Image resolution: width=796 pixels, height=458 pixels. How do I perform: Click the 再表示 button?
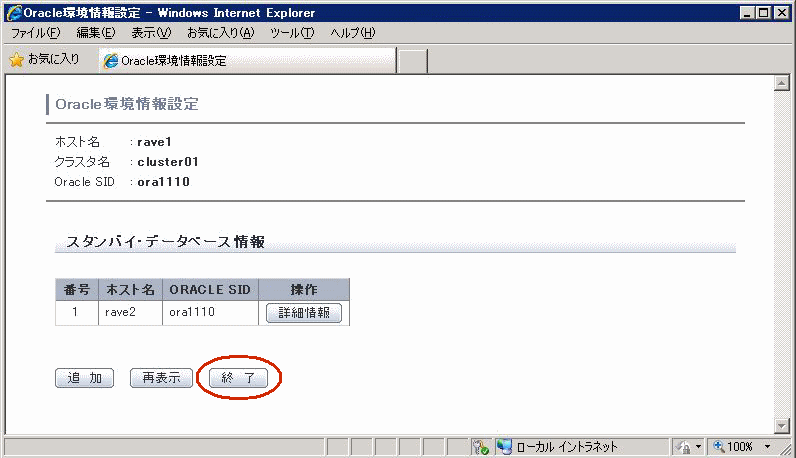[161, 378]
